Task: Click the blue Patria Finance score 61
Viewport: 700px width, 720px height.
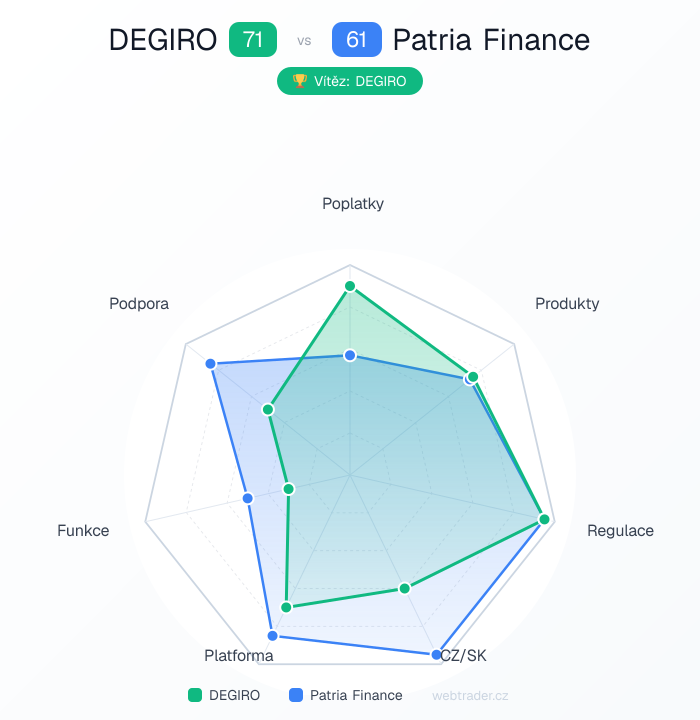Action: [x=357, y=40]
